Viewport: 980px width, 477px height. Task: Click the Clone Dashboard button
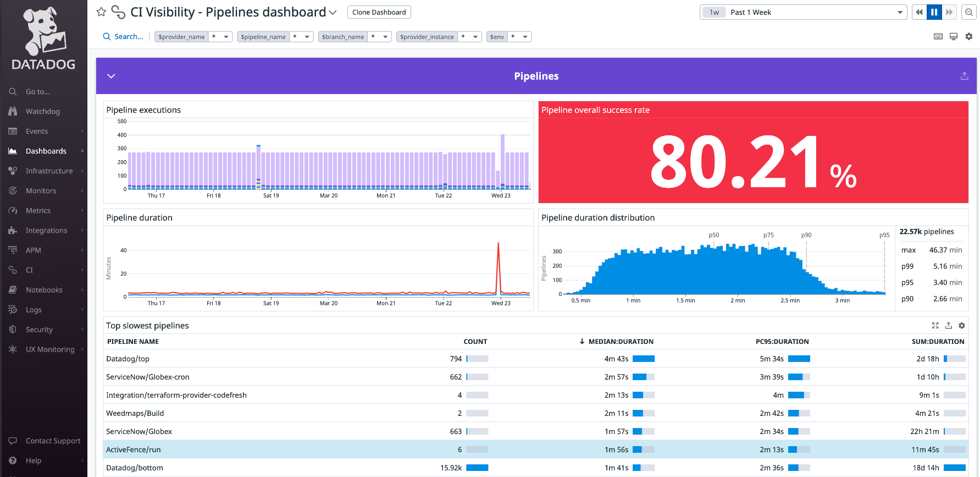click(x=379, y=12)
